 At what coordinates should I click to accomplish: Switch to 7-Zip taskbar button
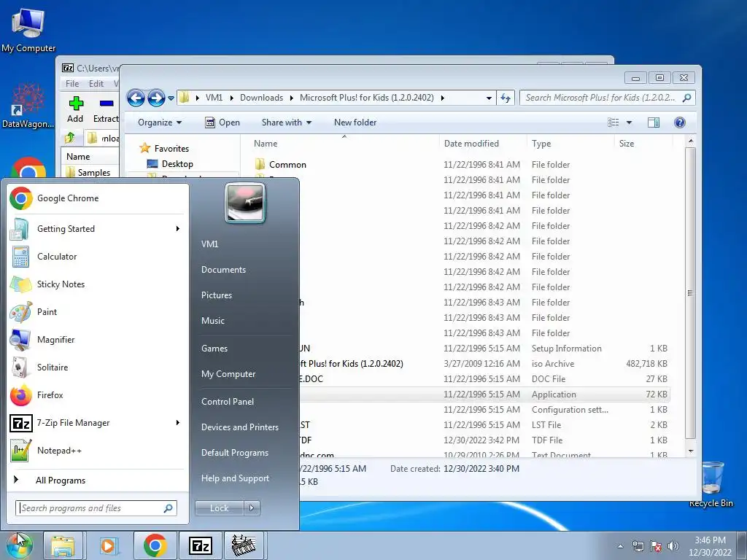pyautogui.click(x=200, y=545)
